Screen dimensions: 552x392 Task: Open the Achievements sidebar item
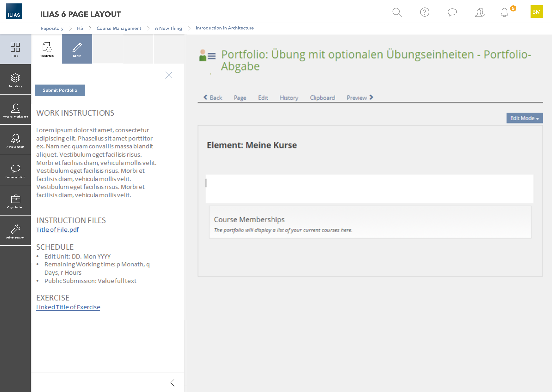coord(15,140)
